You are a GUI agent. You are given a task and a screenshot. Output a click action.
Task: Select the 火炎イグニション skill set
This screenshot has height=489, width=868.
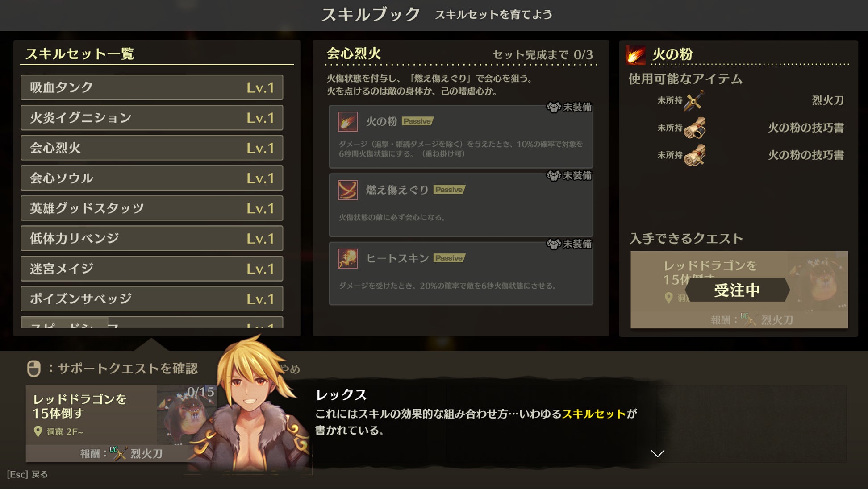(x=152, y=118)
